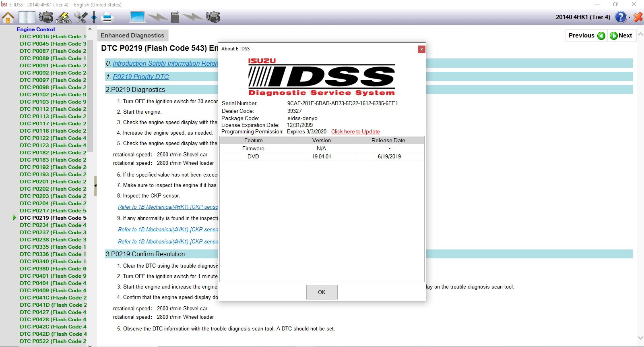Open engine diagnostics icon next to Reflash
Image resolution: width=644 pixels, height=347 pixels.
(46, 17)
